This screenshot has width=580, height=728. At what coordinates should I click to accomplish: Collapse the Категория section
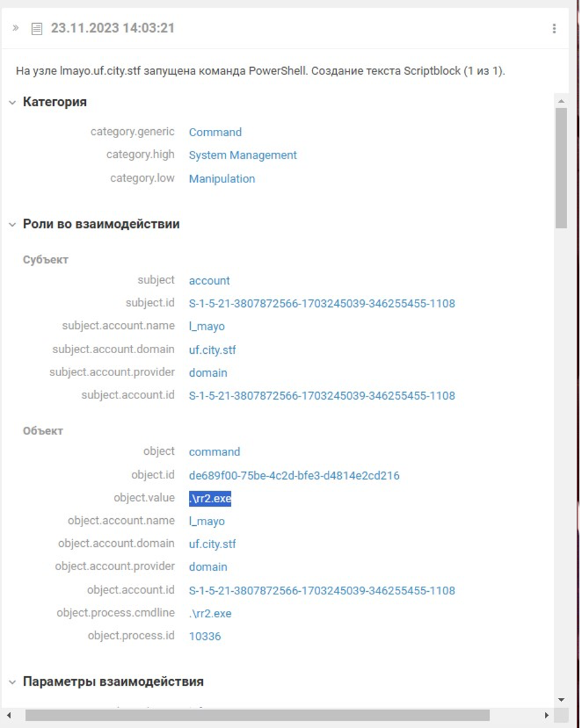tap(12, 102)
